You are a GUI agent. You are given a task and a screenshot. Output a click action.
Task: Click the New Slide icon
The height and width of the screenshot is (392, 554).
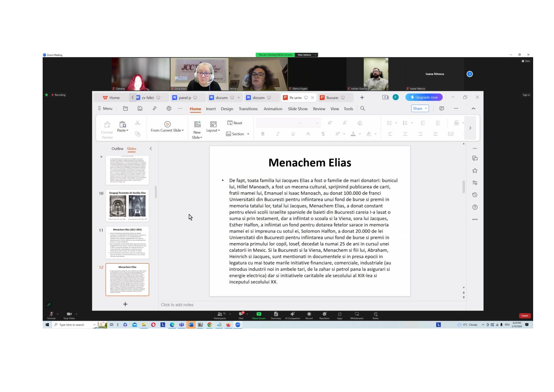tap(197, 124)
